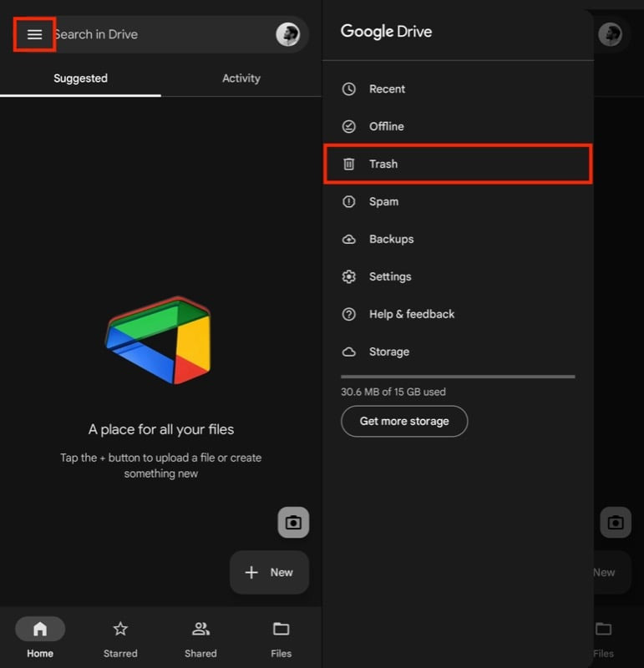Go to Settings in the drawer
Viewport: 644px width, 668px height.
459,276
